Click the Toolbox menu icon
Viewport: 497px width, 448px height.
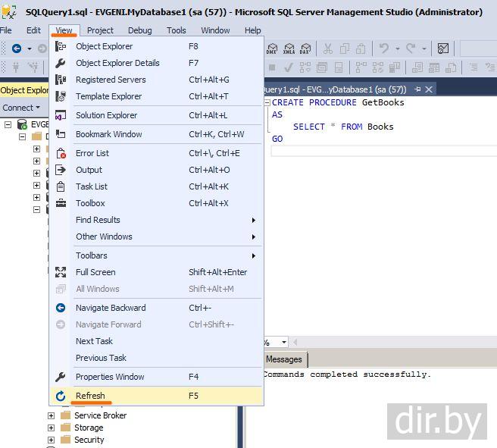pos(60,203)
